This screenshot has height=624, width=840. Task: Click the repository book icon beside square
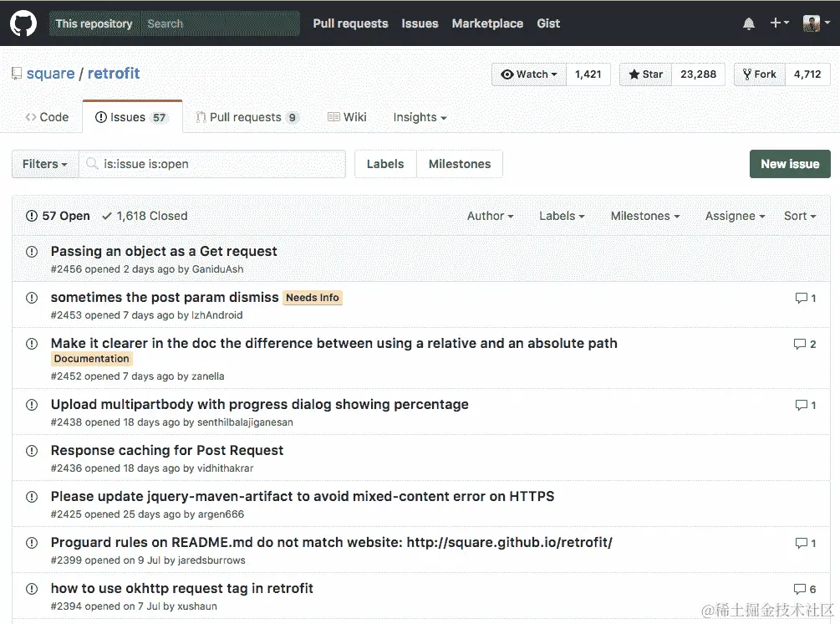point(17,74)
